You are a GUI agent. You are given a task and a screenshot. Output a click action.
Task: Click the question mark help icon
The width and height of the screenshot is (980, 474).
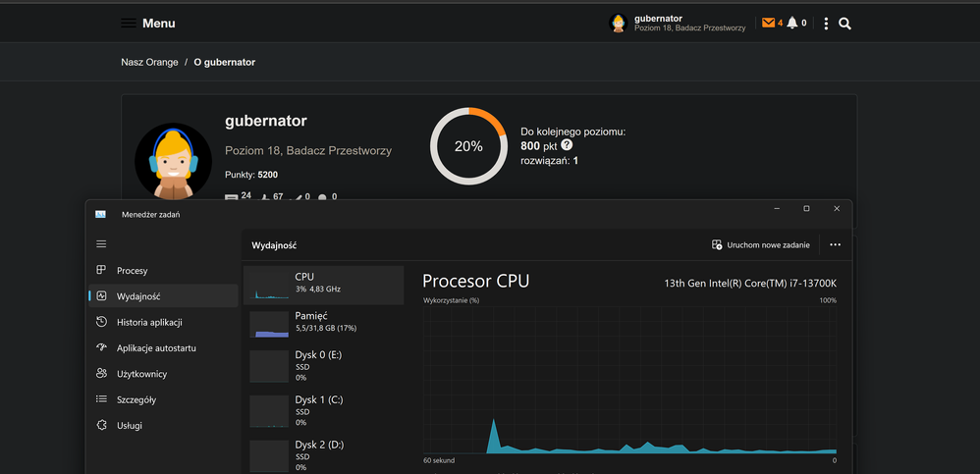pyautogui.click(x=567, y=145)
